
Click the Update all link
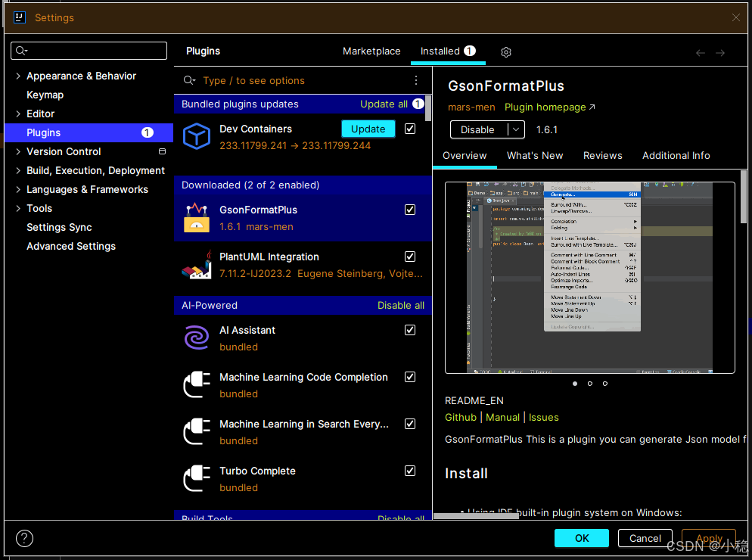coord(384,104)
